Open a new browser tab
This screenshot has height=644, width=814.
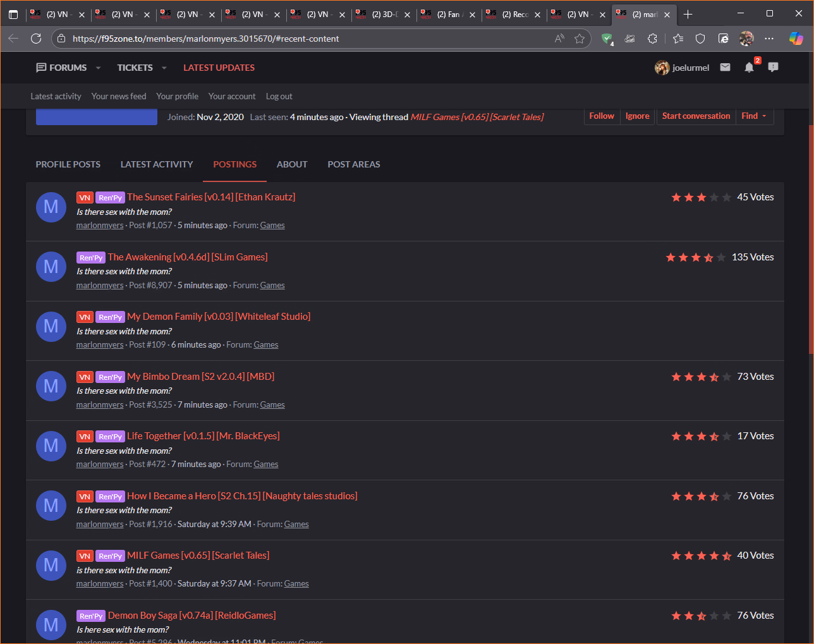(x=688, y=15)
